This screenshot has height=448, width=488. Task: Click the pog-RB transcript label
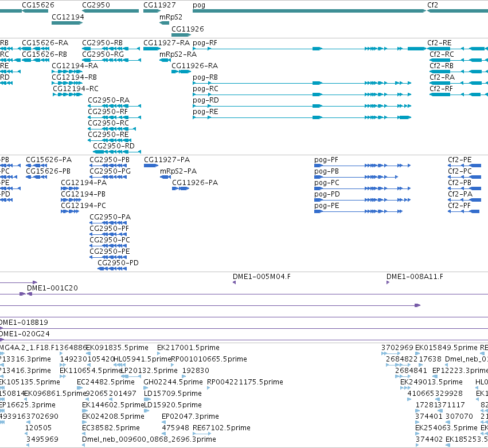click(x=205, y=77)
